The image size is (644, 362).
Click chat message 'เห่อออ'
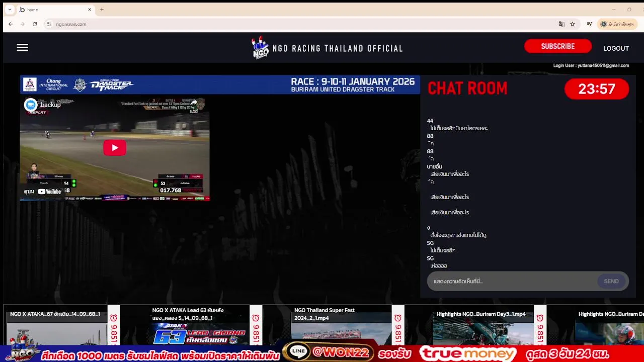(x=439, y=265)
